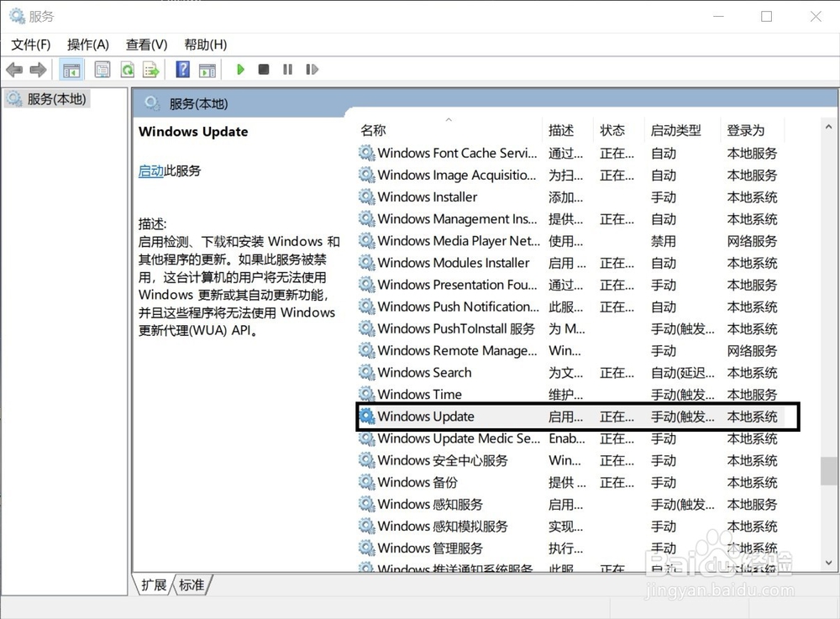Sort by the 名称 column header
The width and height of the screenshot is (840, 619).
coord(374,130)
